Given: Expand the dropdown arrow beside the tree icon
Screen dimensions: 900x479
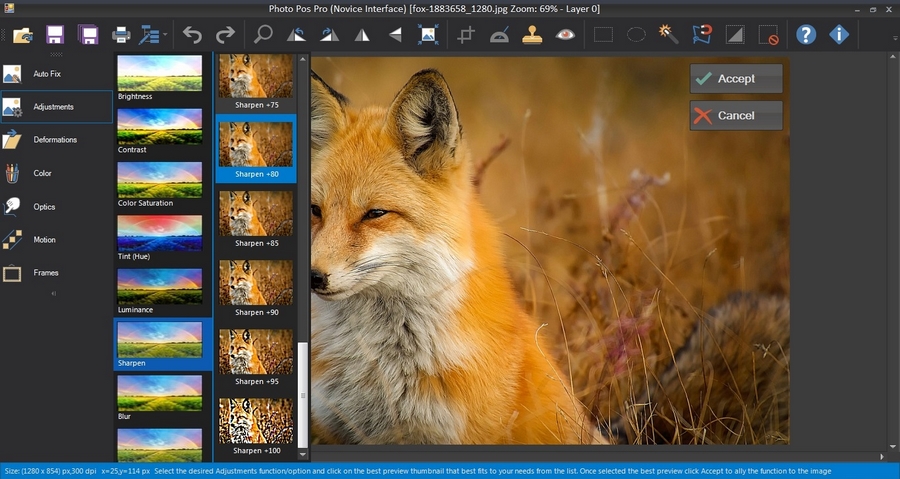Looking at the screenshot, I should [x=165, y=35].
